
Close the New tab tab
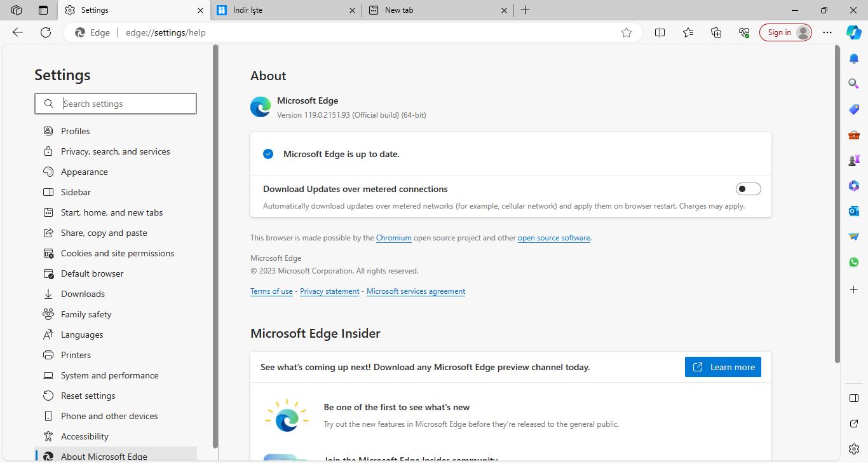click(x=505, y=10)
